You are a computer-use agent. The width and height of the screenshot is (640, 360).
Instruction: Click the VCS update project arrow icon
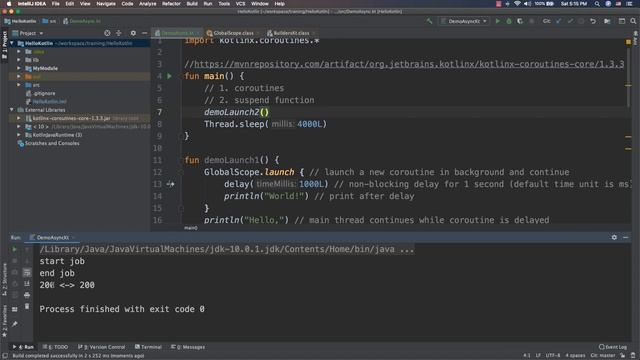(558, 21)
